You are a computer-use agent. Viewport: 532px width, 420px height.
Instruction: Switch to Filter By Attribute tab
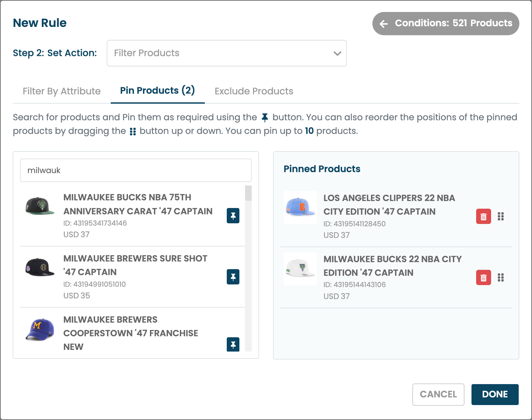(62, 91)
